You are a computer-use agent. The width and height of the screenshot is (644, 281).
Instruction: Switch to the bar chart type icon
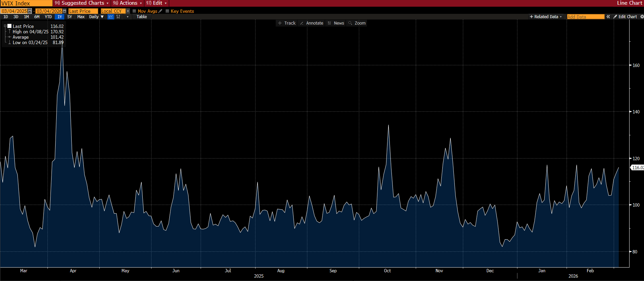[x=118, y=16]
